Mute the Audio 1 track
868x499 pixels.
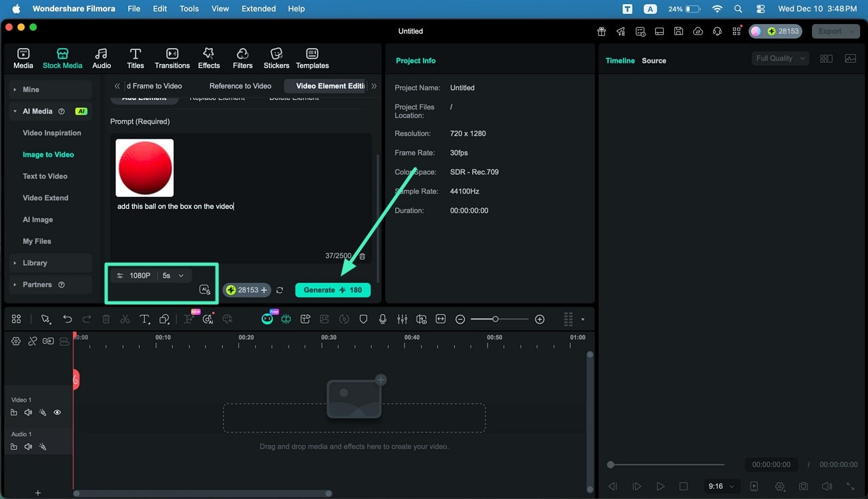tap(28, 446)
